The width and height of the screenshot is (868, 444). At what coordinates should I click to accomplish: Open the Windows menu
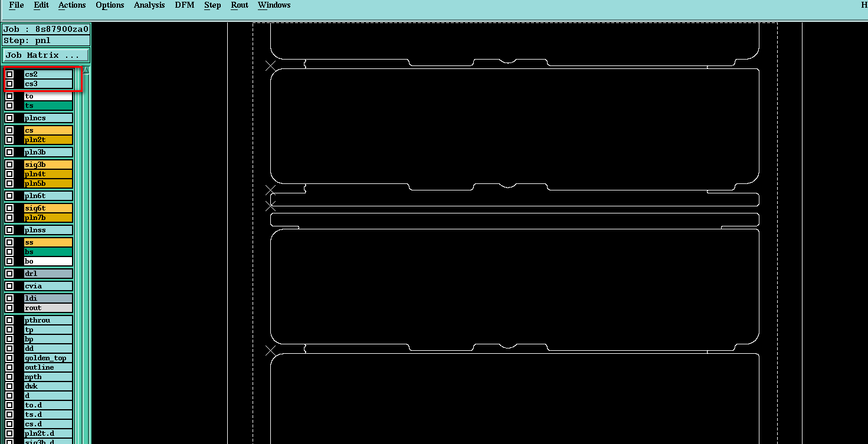274,5
